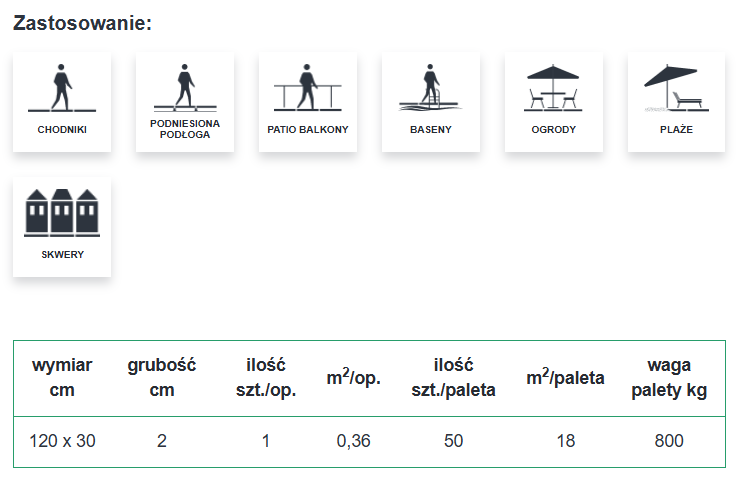Select the Plaże beach lounger icon
Screen dimensions: 742x492
(676, 88)
